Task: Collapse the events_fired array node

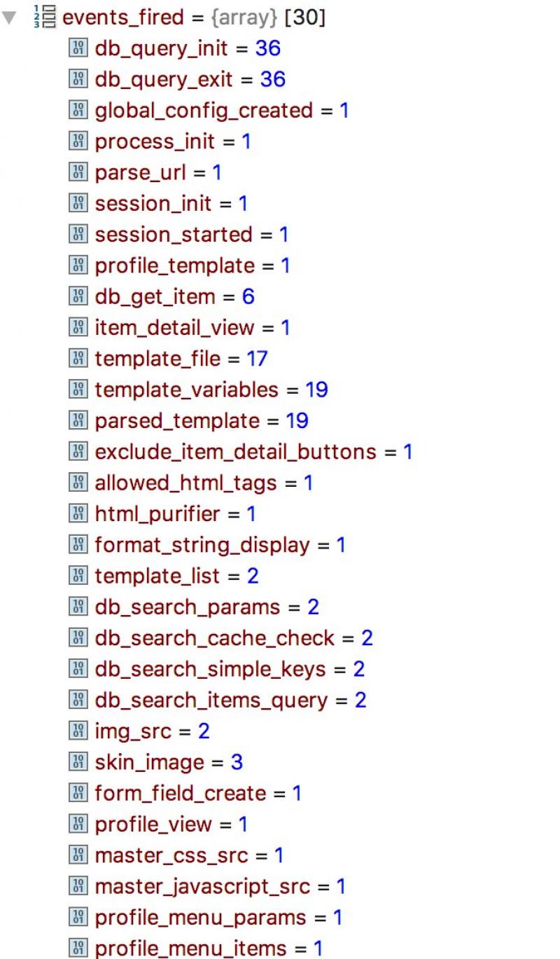Action: coord(8,18)
